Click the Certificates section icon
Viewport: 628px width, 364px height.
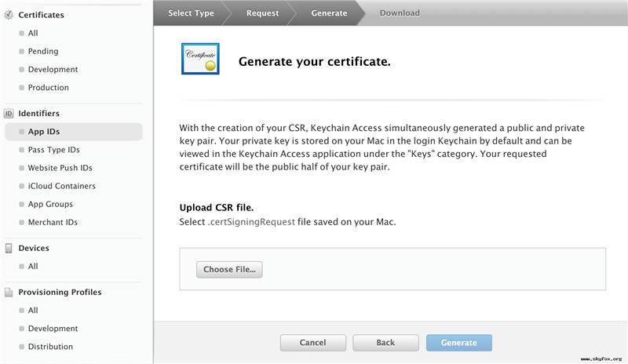click(x=9, y=14)
